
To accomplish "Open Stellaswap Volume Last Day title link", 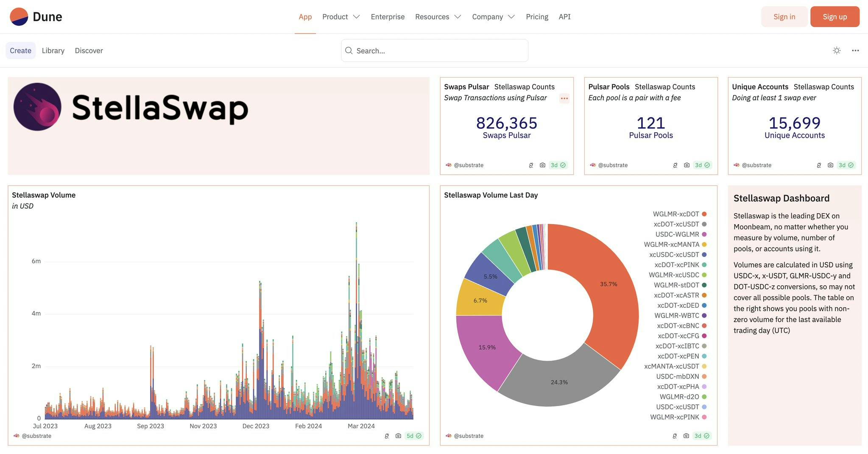I will coord(491,195).
